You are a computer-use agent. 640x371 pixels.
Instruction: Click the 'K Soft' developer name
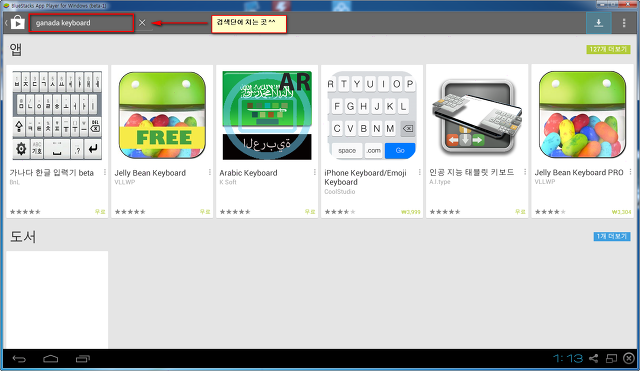(228, 182)
